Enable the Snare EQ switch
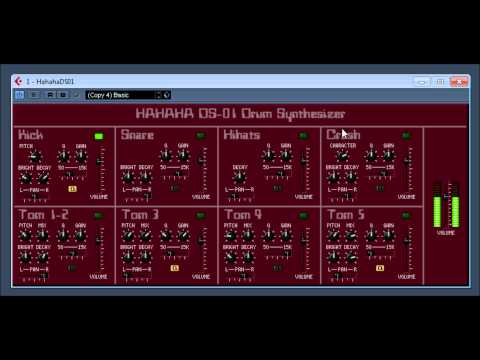This screenshot has width=480, height=360. tap(175, 189)
